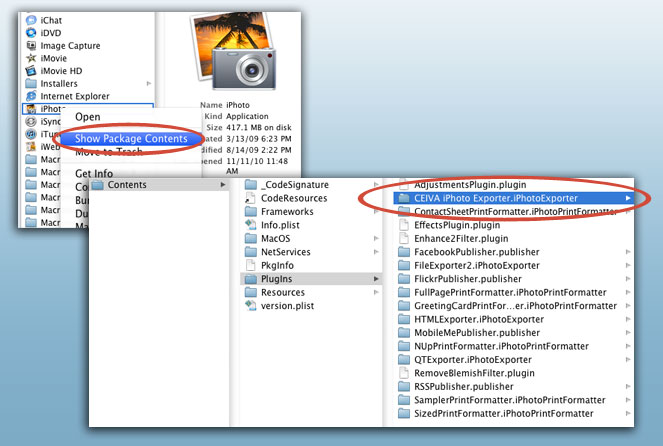The height and width of the screenshot is (446, 663).
Task: Expand the RSSPublisher.publisher arrow
Action: click(628, 387)
